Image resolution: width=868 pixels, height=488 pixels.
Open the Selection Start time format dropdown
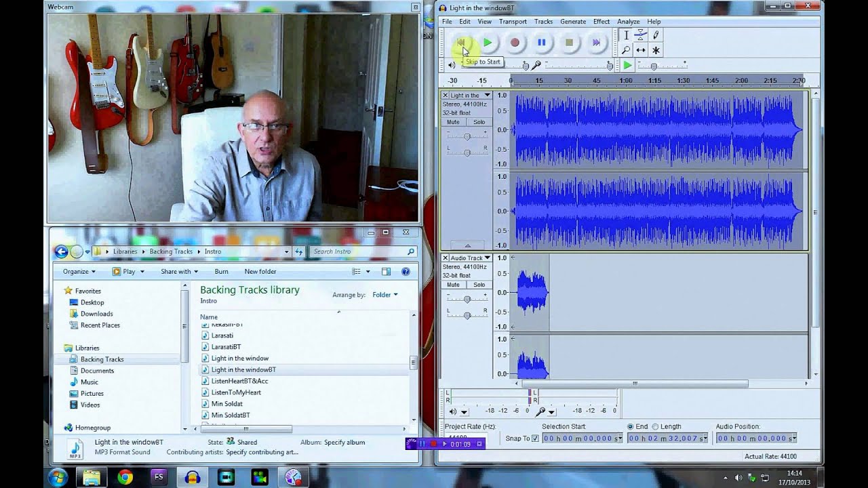coord(620,439)
